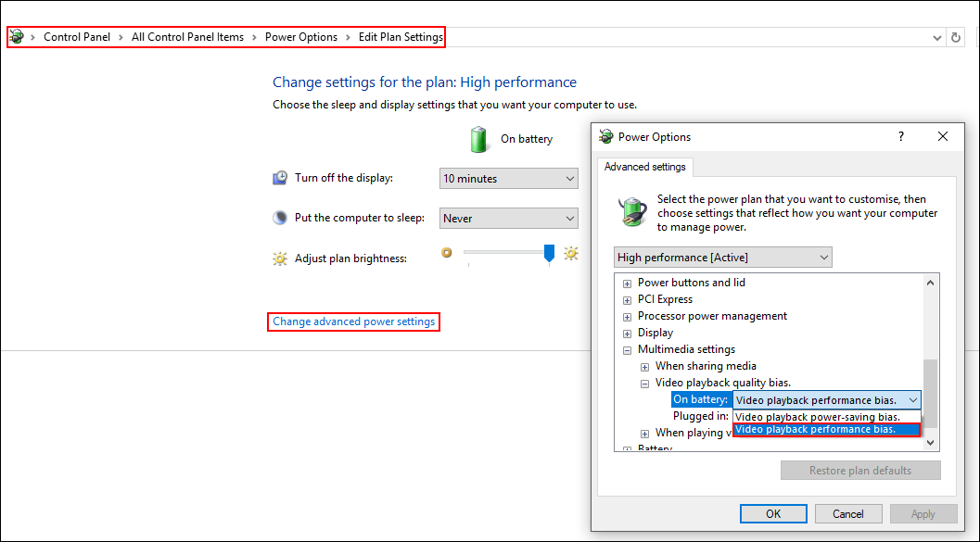Click OK in Power Options dialog

[773, 514]
